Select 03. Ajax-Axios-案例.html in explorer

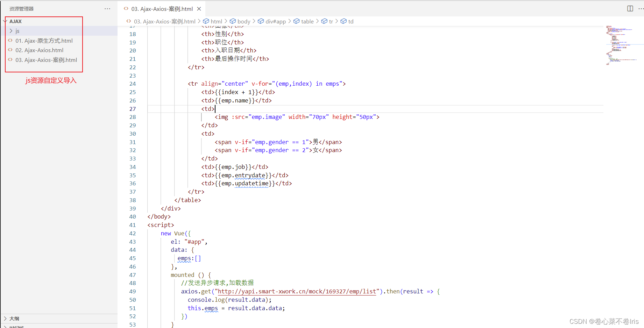pyautogui.click(x=46, y=60)
